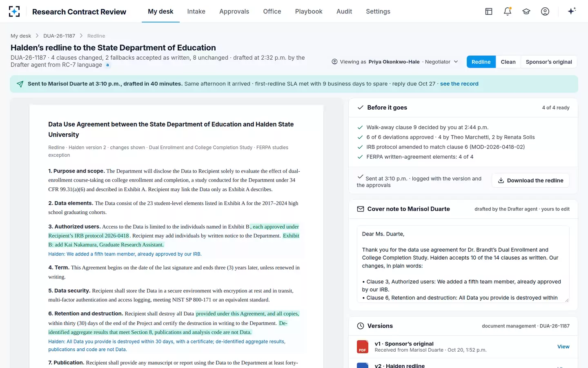Click the envelope icon beside Cover note
The image size is (588, 368).
pyautogui.click(x=361, y=209)
